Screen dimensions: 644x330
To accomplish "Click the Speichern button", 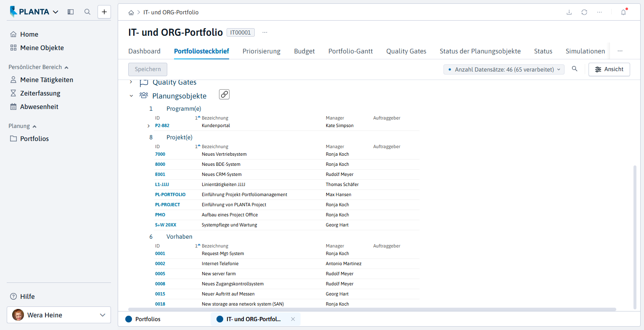I will point(148,69).
